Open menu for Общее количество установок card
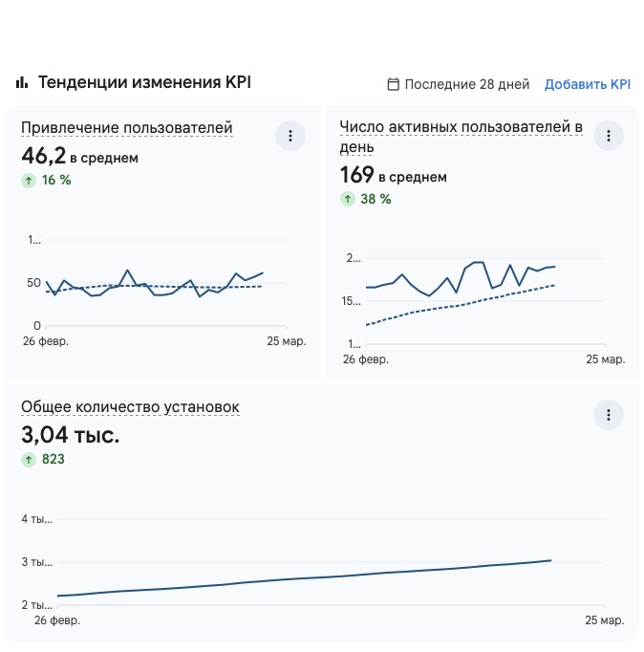This screenshot has height=652, width=644. point(608,415)
